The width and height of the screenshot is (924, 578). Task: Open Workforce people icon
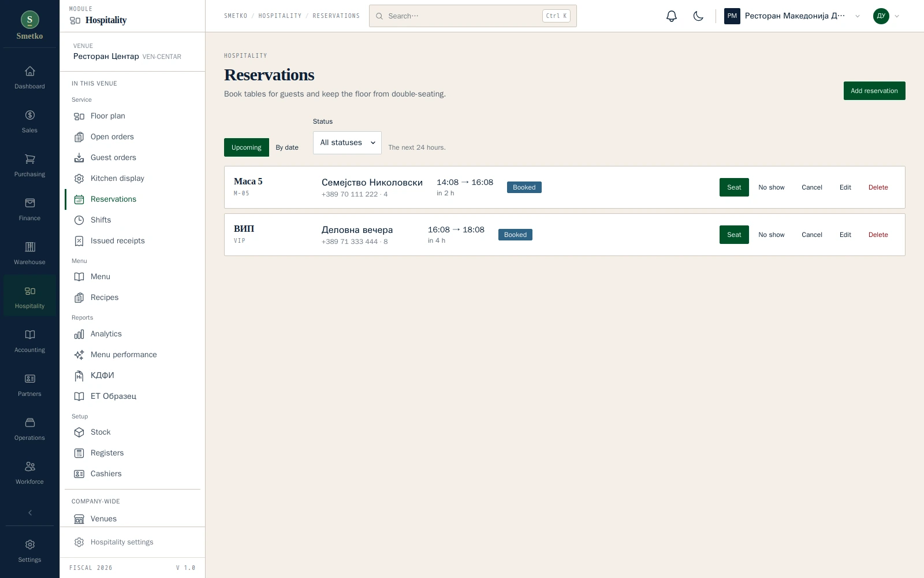click(x=29, y=467)
